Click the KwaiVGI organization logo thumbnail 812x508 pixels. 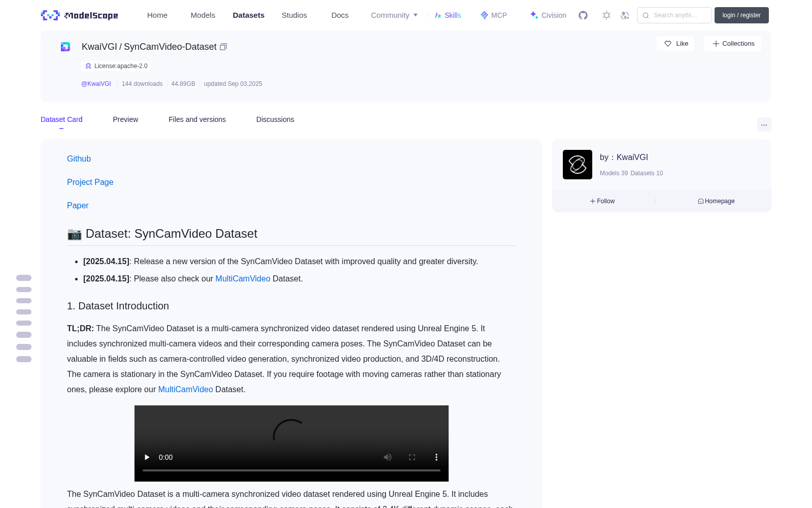tap(578, 165)
